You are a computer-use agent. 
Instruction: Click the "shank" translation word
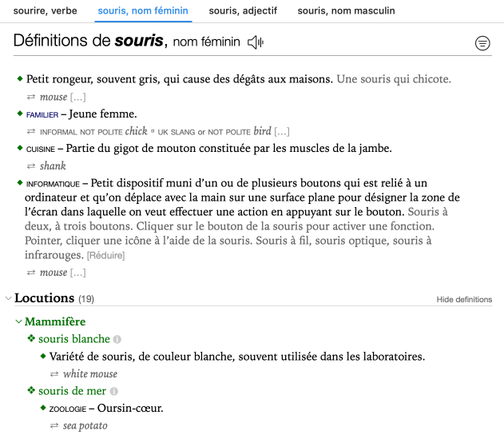[53, 166]
